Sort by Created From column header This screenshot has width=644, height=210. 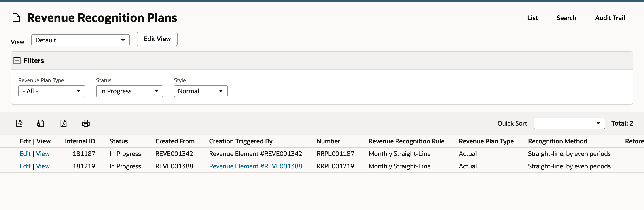coord(175,141)
